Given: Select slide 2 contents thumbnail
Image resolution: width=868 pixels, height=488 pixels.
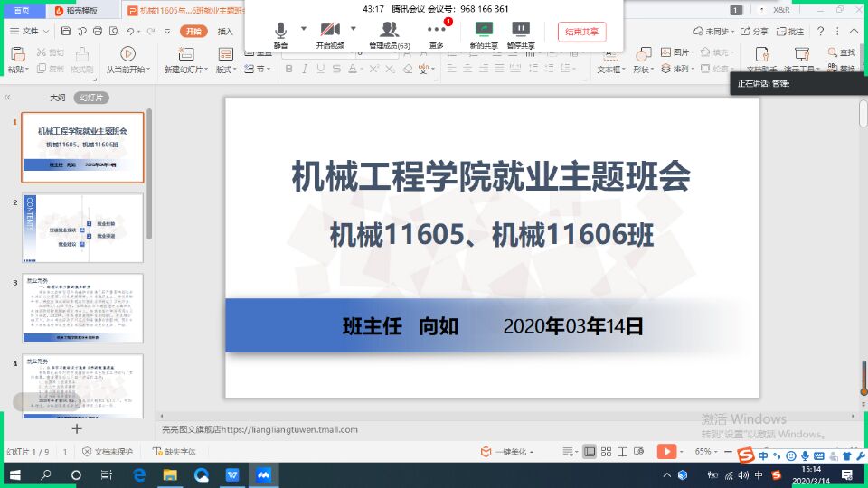Looking at the screenshot, I should [82, 228].
